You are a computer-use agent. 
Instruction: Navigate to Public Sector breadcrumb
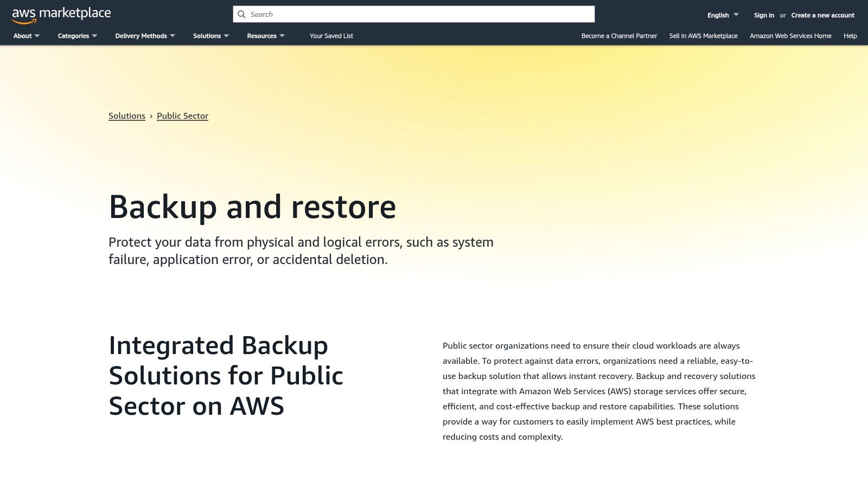click(182, 116)
